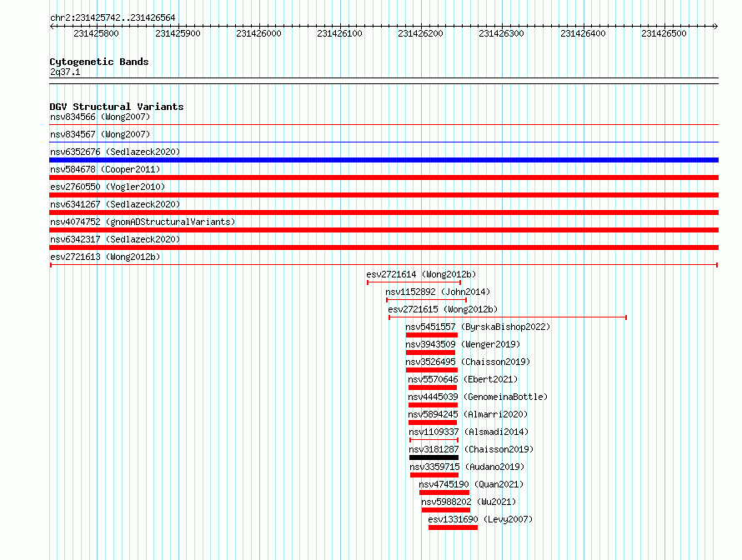This screenshot has height=560, width=742.
Task: Click the chr2:231425742..231426564 coordinates text
Action: tap(113, 17)
